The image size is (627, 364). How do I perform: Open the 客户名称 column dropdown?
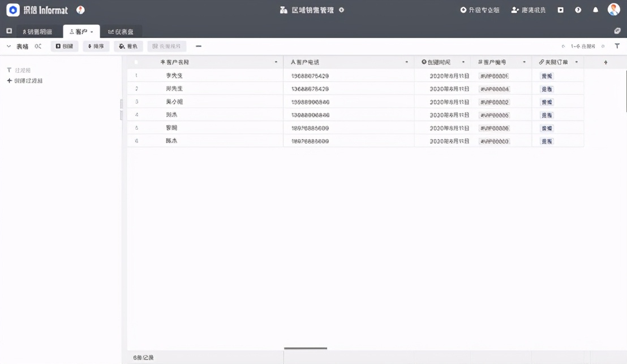click(276, 62)
